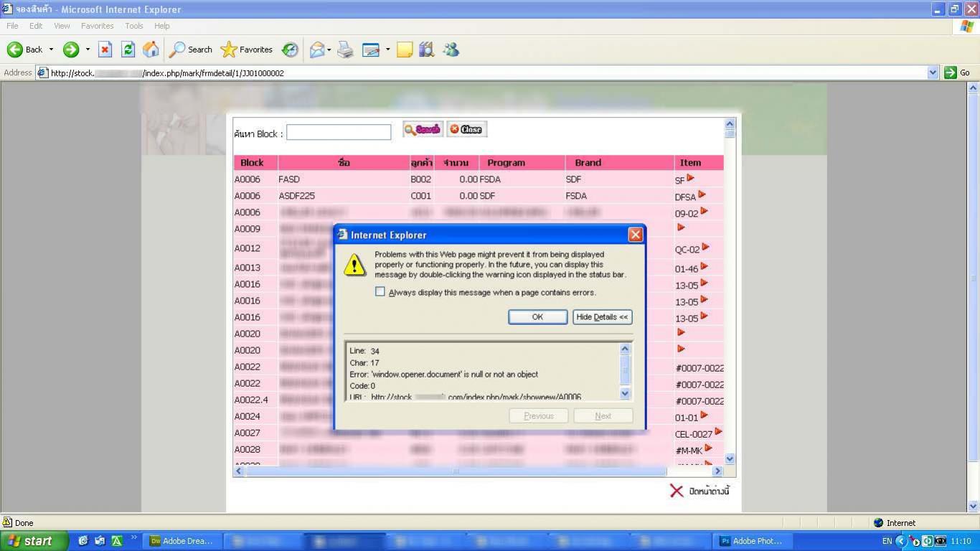This screenshot has width=980, height=551.
Task: Click the pink Search button
Action: tap(423, 129)
